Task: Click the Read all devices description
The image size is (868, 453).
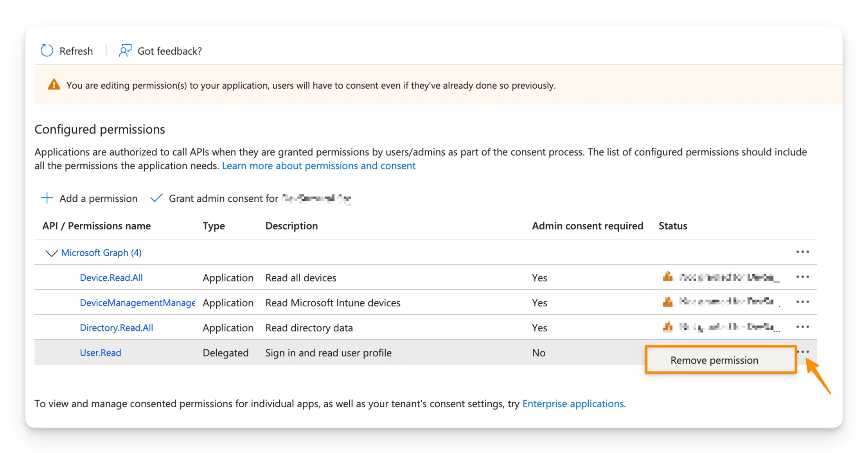Action: coord(301,278)
